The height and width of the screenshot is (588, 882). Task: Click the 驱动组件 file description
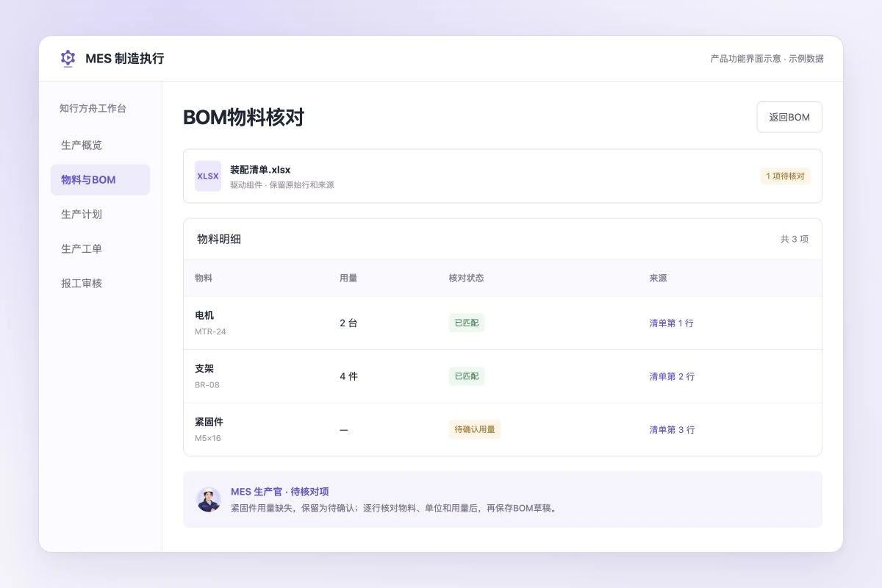coord(282,185)
